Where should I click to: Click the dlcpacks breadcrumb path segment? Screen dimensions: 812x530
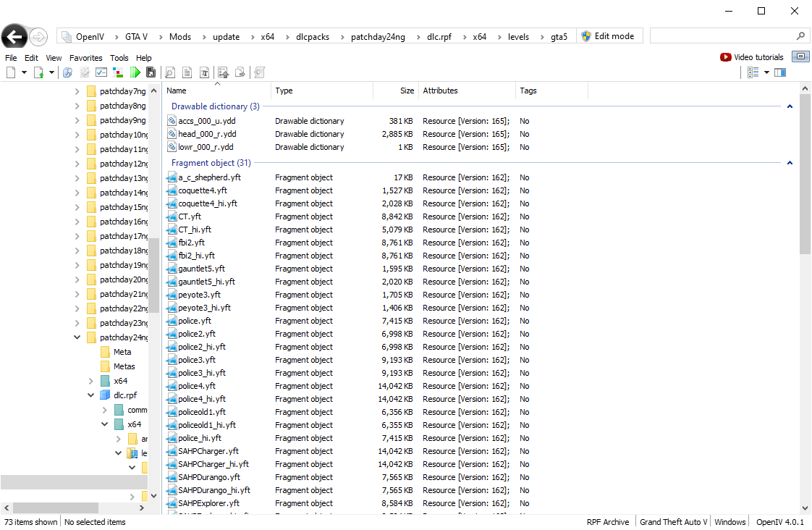pyautogui.click(x=313, y=36)
